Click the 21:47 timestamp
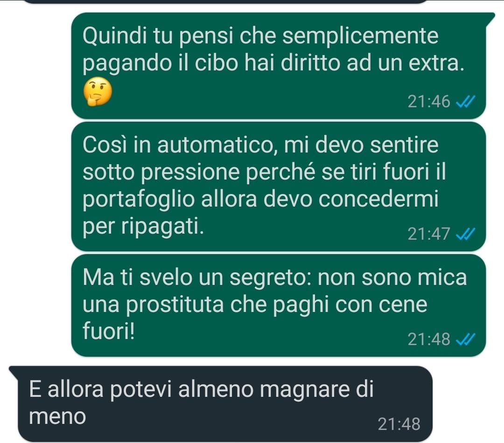 point(429,234)
